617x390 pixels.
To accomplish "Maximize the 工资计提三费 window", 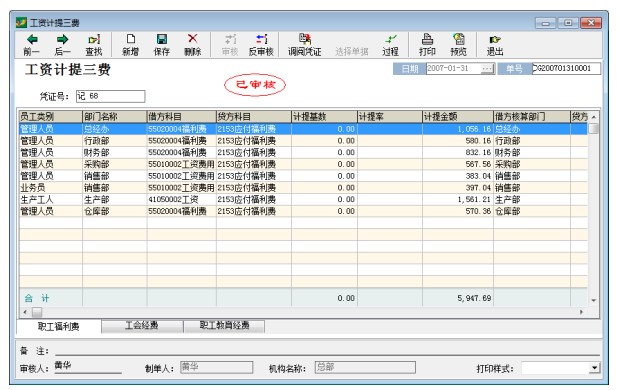I will coord(568,23).
